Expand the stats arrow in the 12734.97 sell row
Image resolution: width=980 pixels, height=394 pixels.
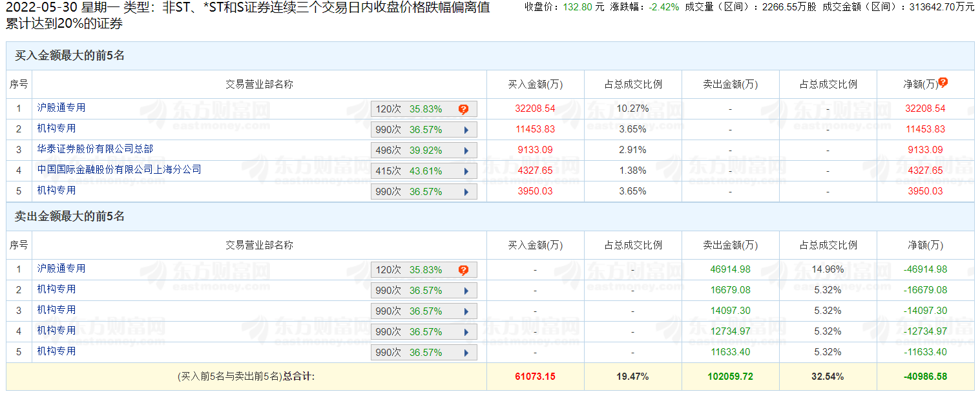[x=466, y=332]
